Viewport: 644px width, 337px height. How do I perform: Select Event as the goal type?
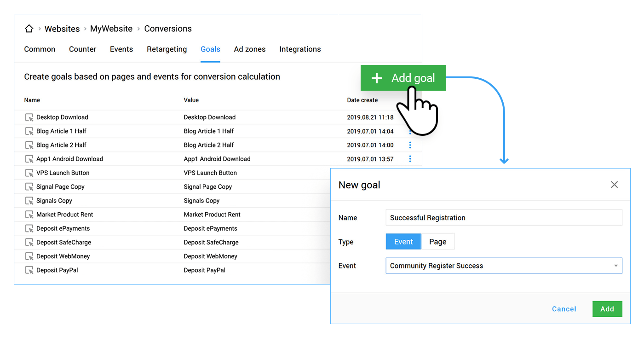[403, 241]
